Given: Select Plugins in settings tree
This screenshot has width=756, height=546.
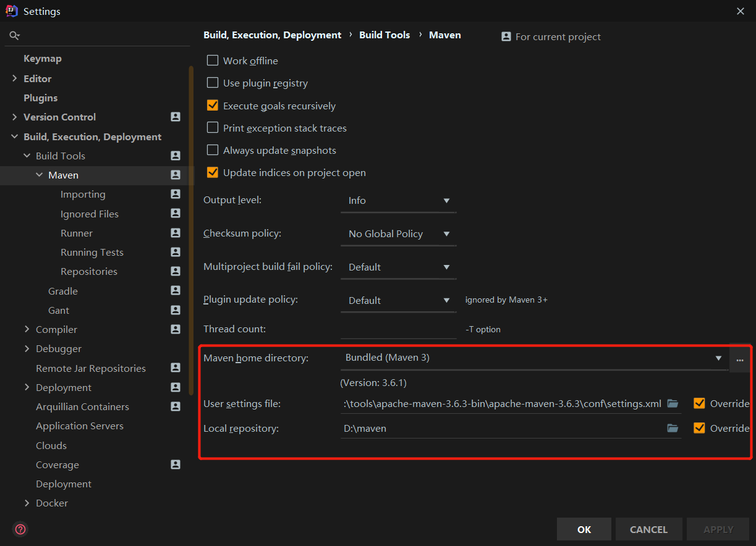Looking at the screenshot, I should point(41,98).
